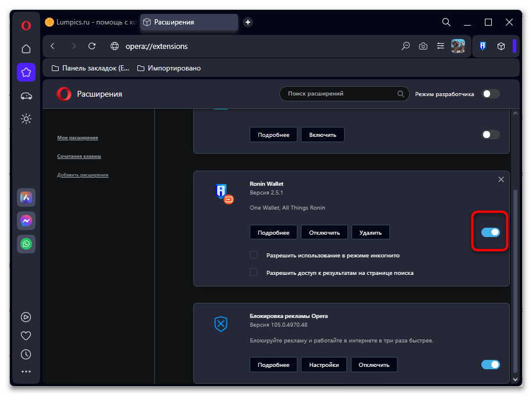
Task: Click the opera://extensions address bar
Action: (x=157, y=46)
